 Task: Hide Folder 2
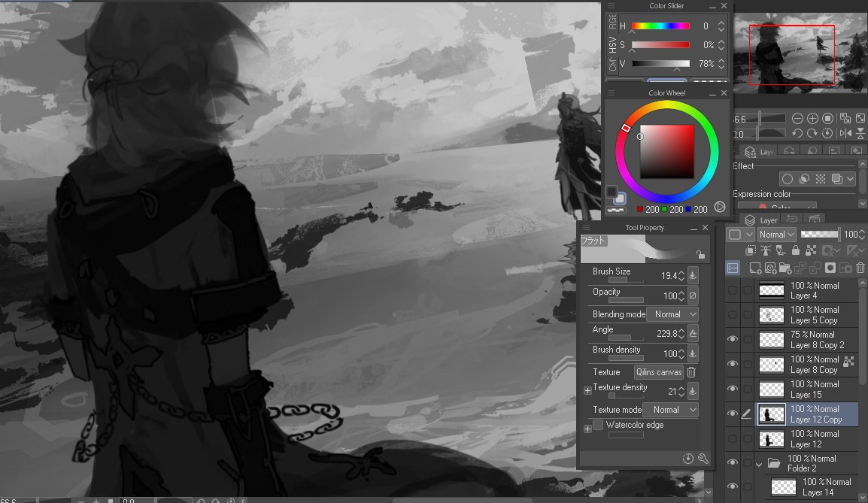click(x=733, y=462)
